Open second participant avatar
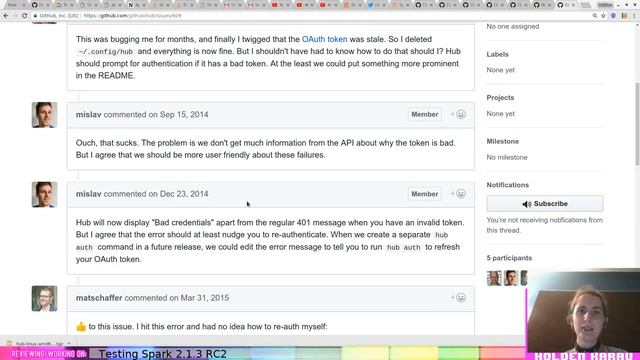The image size is (640, 360). [x=511, y=278]
